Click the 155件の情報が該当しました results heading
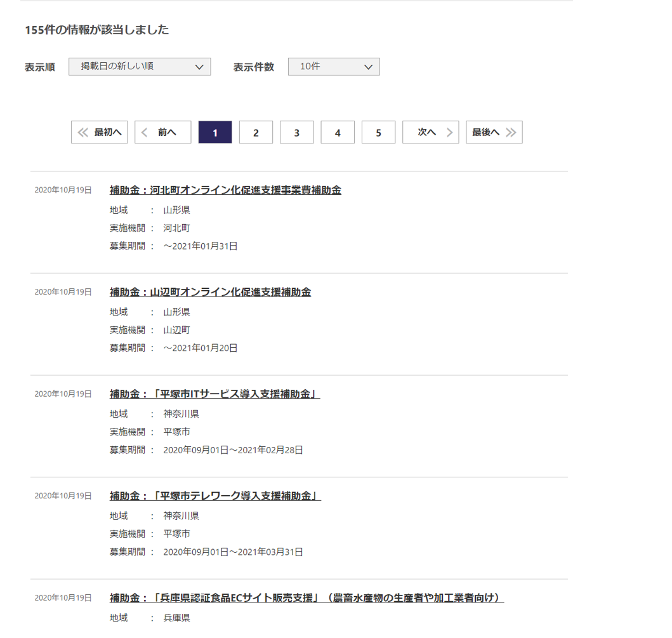Image resolution: width=672 pixels, height=638 pixels. point(96,30)
